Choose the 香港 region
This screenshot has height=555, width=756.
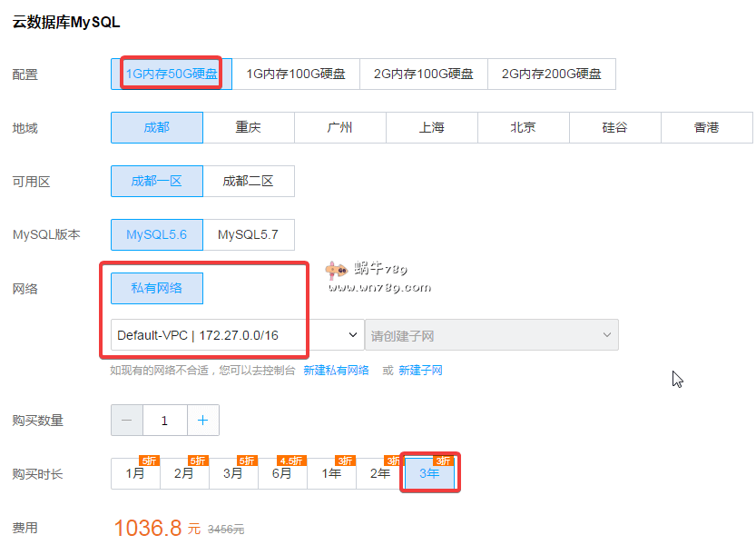pyautogui.click(x=706, y=128)
